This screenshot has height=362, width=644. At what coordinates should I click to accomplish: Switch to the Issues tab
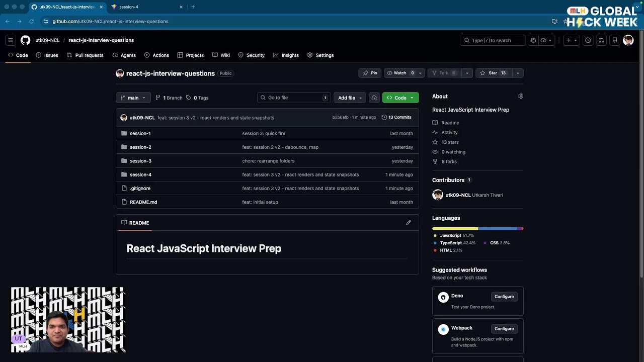47,55
